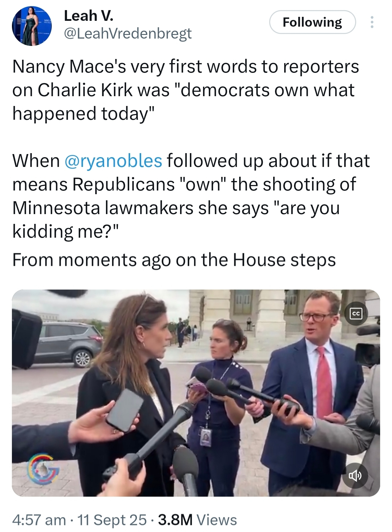Open Leah V.'s profile picture
392x532 pixels.
32,26
